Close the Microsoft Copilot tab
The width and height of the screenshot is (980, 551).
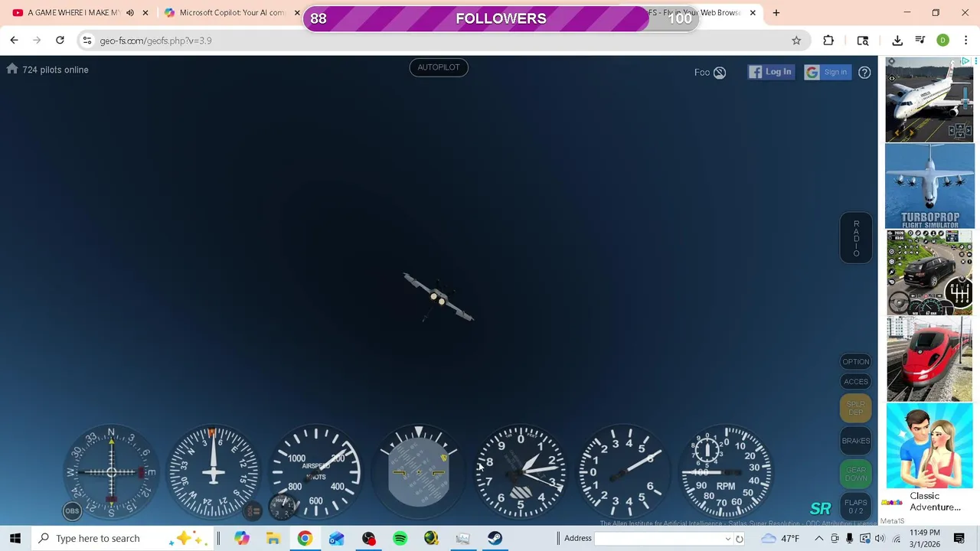(297, 13)
